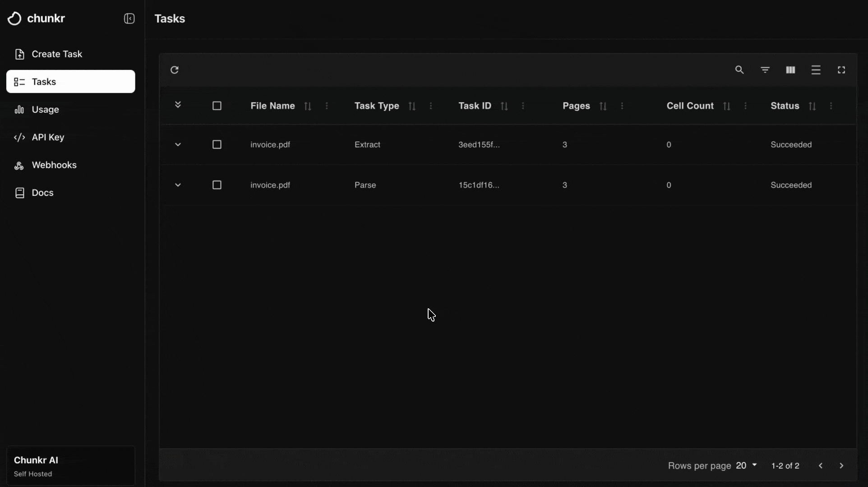This screenshot has height=487, width=868.
Task: Open the filter options icon
Action: [765, 70]
